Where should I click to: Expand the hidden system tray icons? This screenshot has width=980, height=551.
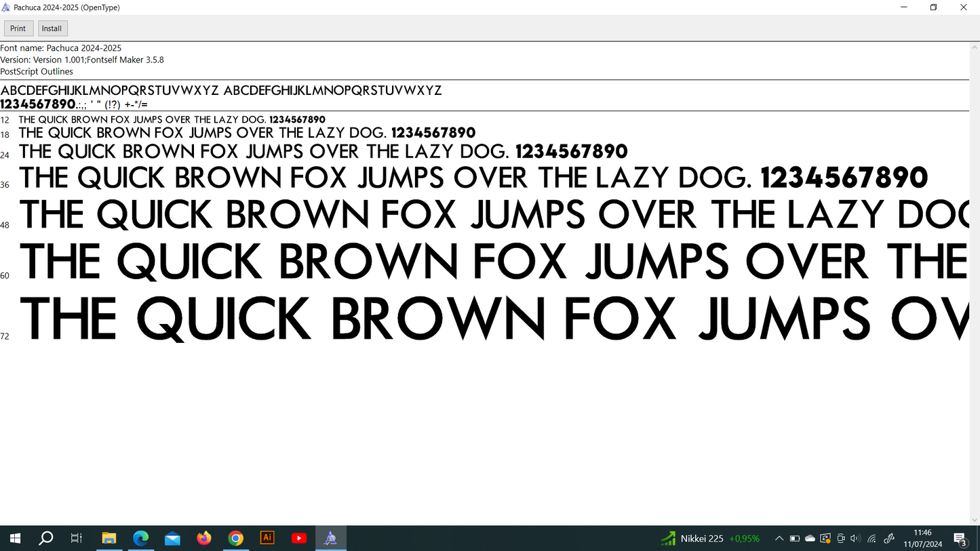779,539
